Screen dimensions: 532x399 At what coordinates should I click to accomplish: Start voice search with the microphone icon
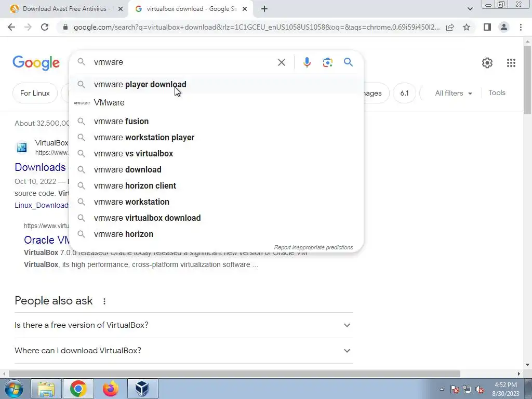tap(307, 62)
